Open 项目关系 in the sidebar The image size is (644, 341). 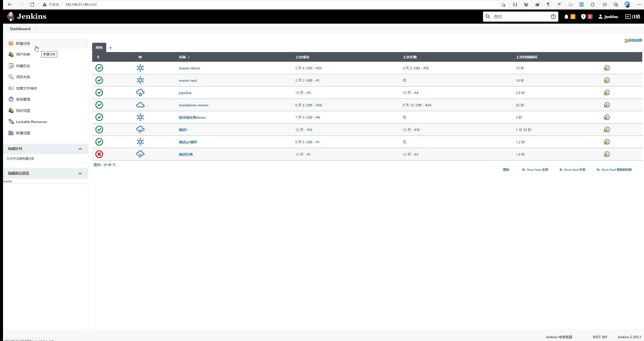click(x=23, y=77)
